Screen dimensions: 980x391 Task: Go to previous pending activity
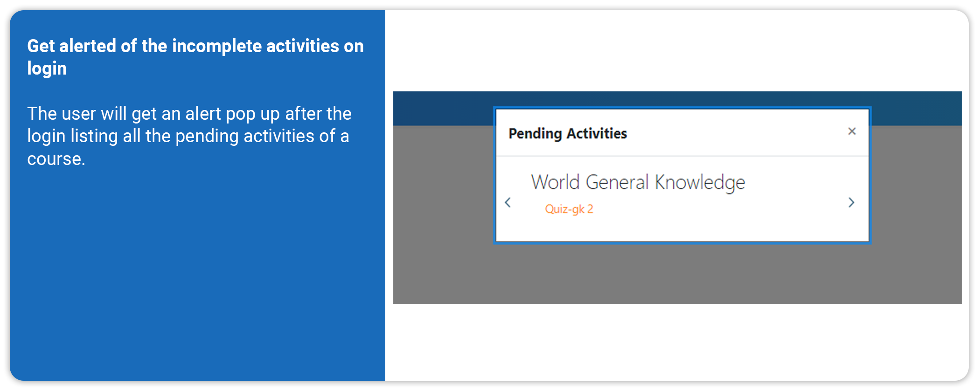(x=508, y=203)
